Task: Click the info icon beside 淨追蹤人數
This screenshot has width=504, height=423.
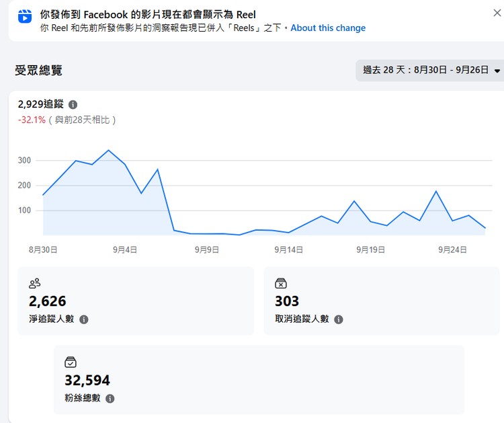Action: pos(84,319)
